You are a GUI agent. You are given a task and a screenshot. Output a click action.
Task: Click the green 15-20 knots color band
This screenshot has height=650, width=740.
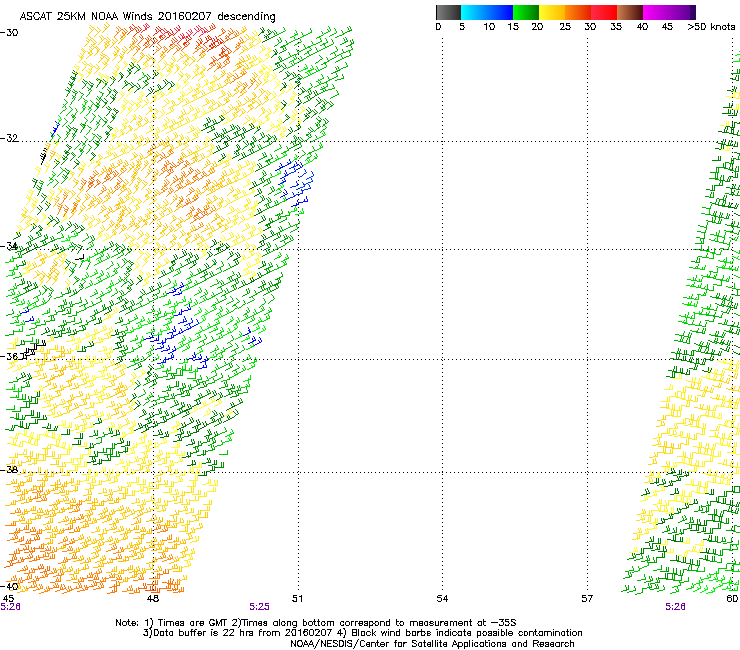(x=526, y=12)
